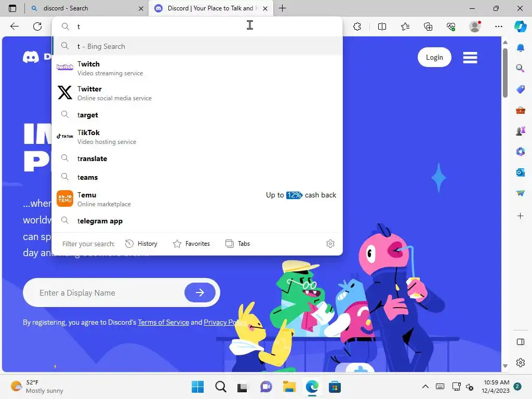The width and height of the screenshot is (532, 399).
Task: Open the Privacy Policy link
Action: click(x=225, y=322)
